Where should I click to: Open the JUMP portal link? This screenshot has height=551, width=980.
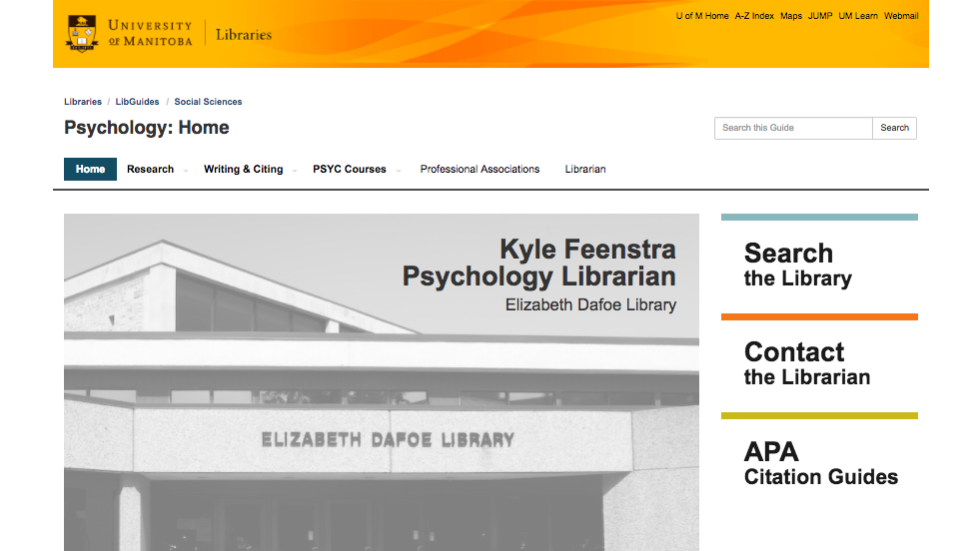pos(820,16)
